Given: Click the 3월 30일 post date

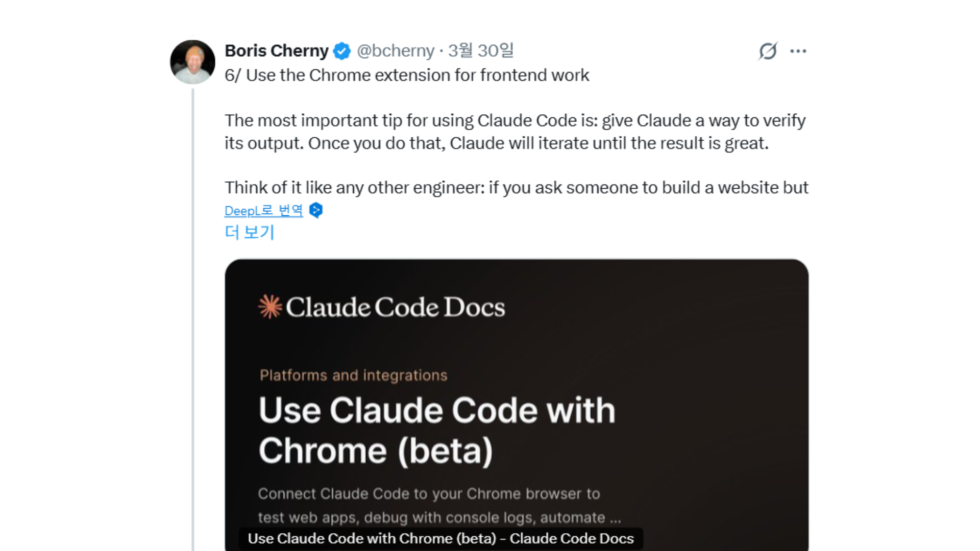Looking at the screenshot, I should point(480,51).
